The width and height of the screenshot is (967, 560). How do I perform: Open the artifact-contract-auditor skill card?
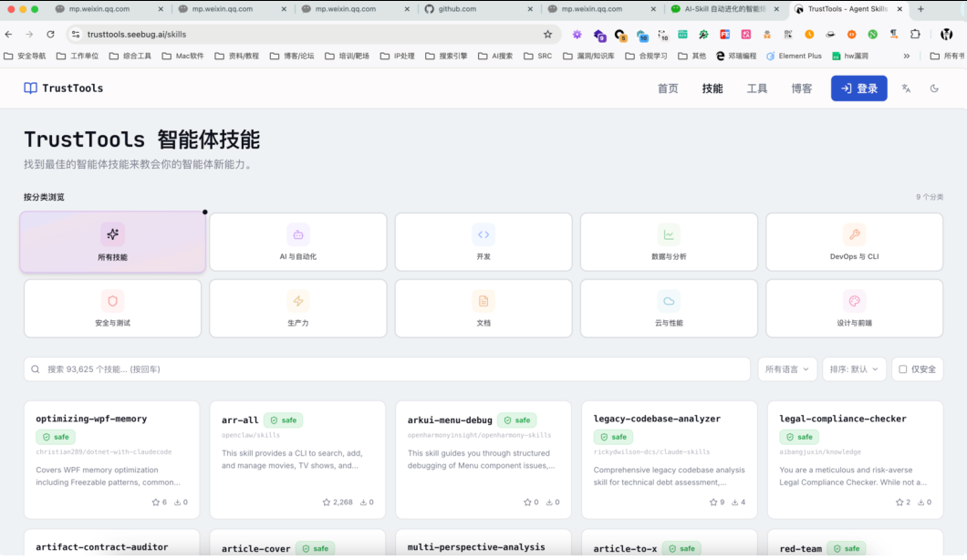(x=111, y=544)
